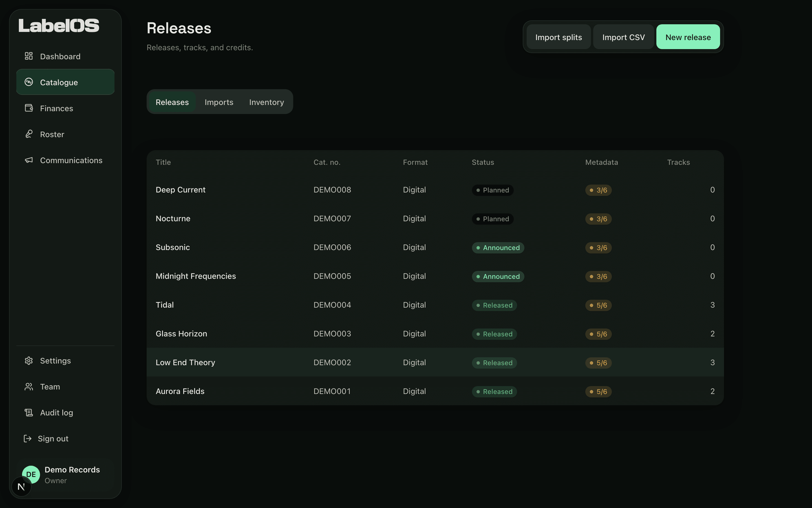The width and height of the screenshot is (812, 508).
Task: Switch to the Releases tab
Action: point(172,102)
